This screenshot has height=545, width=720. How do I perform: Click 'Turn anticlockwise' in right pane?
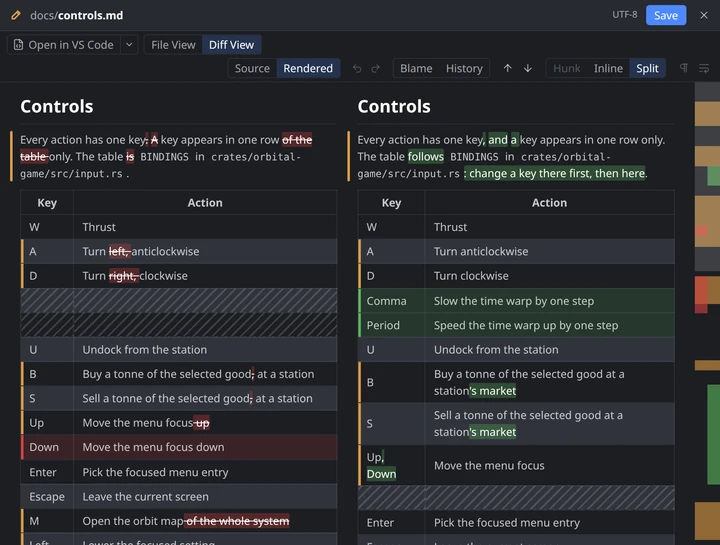click(481, 252)
